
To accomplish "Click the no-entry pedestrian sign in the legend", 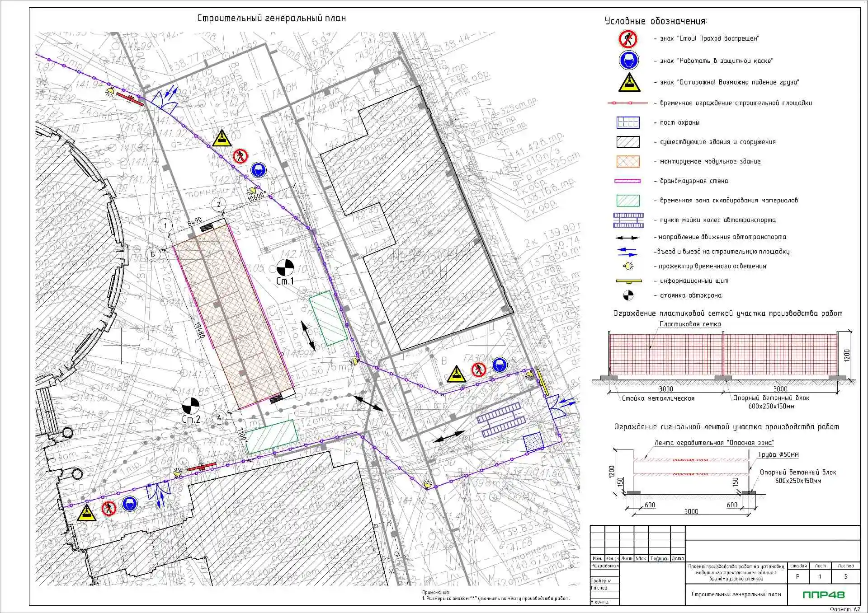I will 628,39.
